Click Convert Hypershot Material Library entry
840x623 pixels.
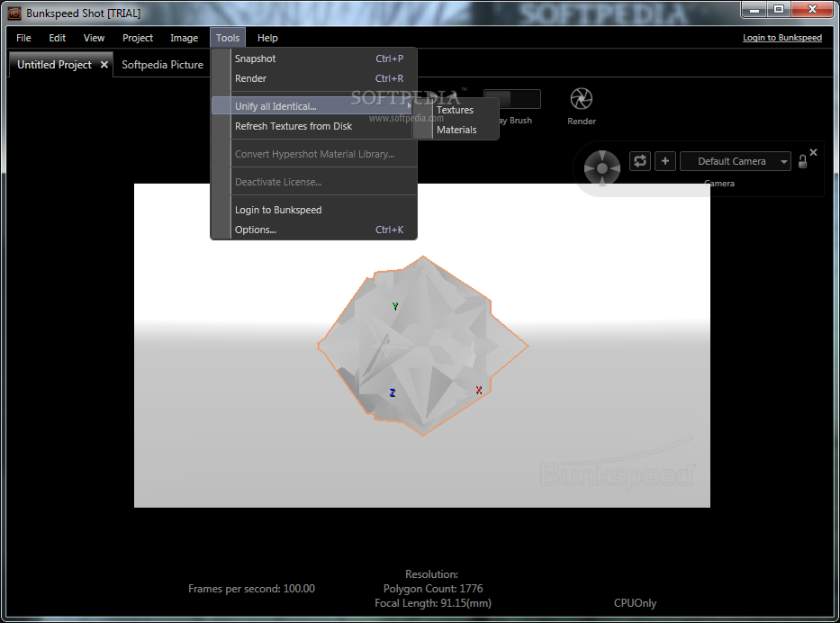click(x=314, y=154)
